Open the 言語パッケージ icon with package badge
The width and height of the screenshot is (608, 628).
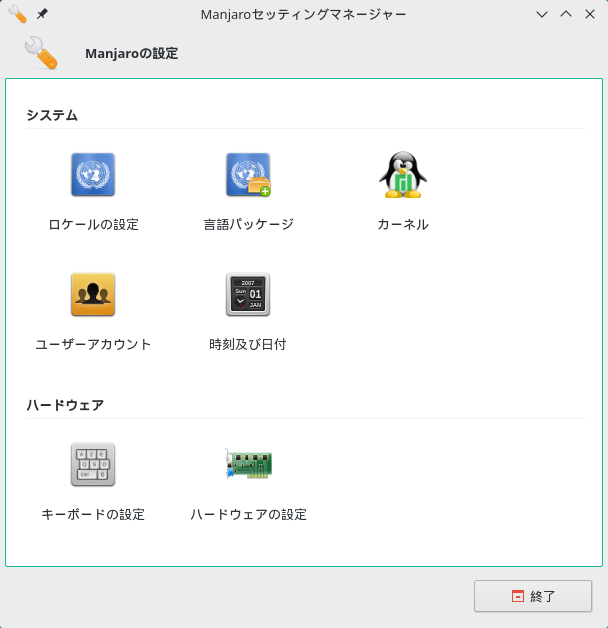248,175
